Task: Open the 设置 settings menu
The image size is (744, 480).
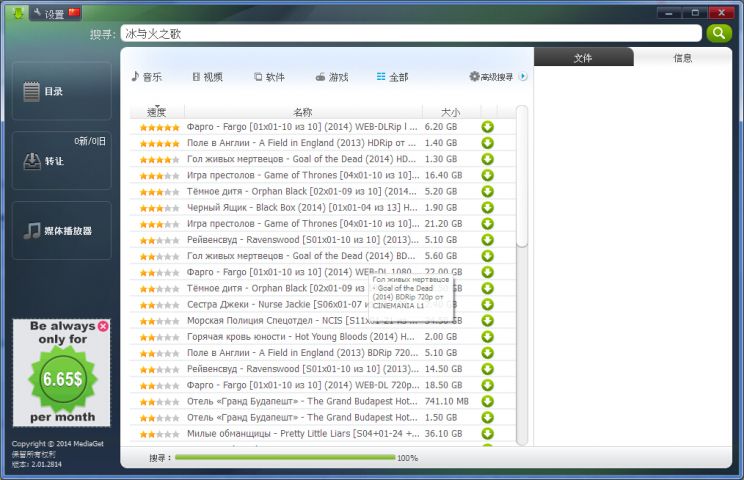Action: [47, 14]
